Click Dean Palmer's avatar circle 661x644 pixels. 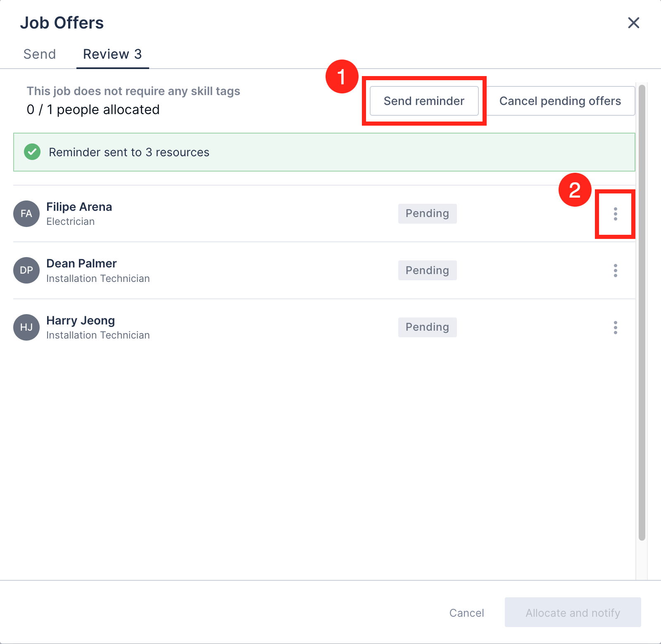click(x=26, y=270)
